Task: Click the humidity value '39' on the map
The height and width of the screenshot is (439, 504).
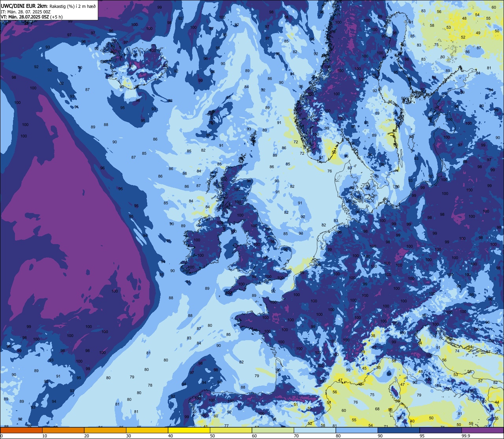Action: coord(363,352)
